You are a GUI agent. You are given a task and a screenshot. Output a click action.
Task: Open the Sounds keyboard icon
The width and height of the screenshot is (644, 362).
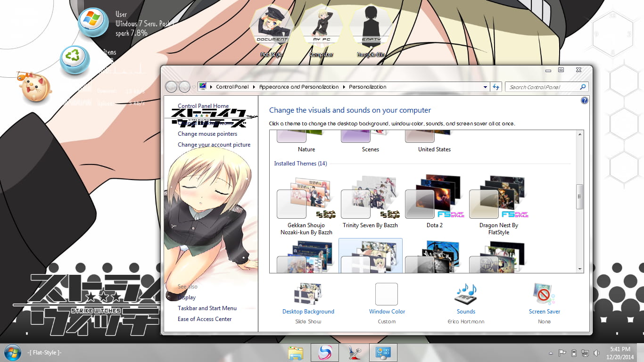coord(466,295)
